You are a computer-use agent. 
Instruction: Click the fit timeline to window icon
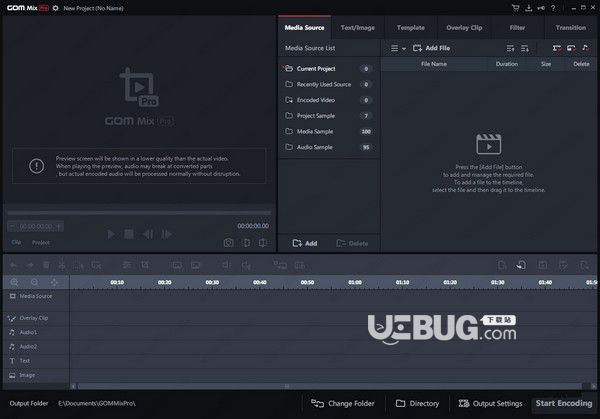[54, 282]
